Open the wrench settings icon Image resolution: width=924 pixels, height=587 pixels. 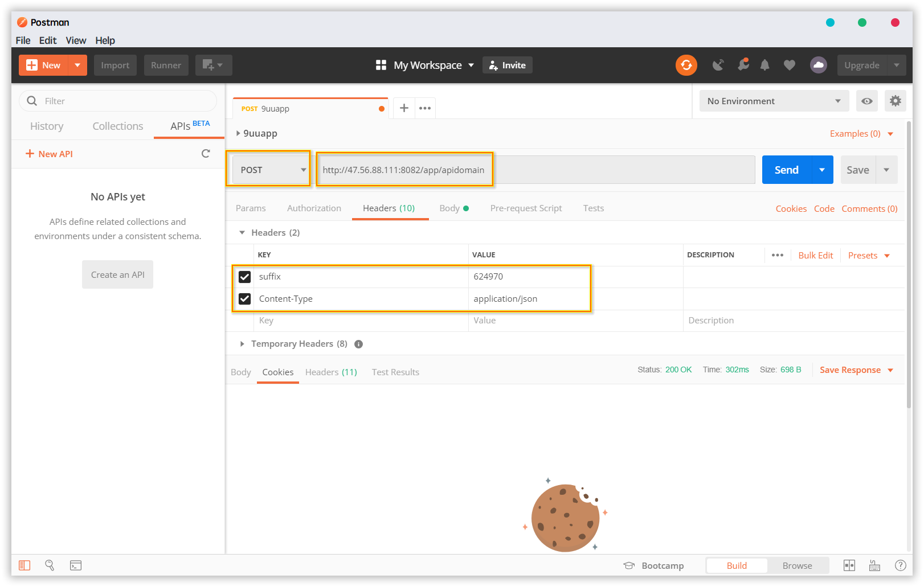pos(743,64)
